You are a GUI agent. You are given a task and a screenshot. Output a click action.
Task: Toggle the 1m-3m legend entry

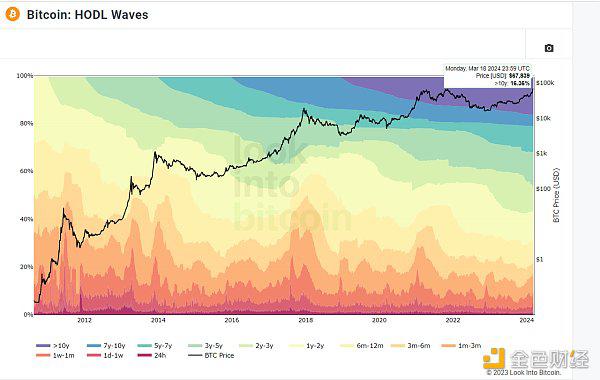[x=461, y=346]
